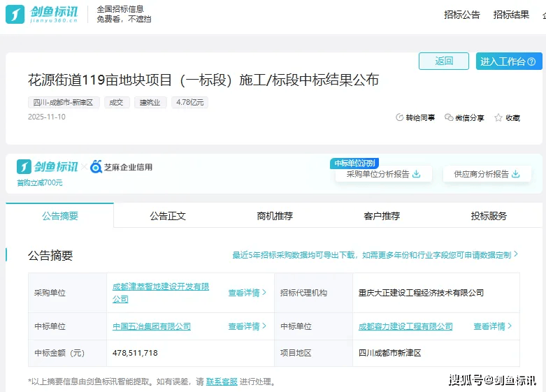546x392 pixels.
Task: Click the 建筑业 industry tag
Action: click(x=150, y=103)
